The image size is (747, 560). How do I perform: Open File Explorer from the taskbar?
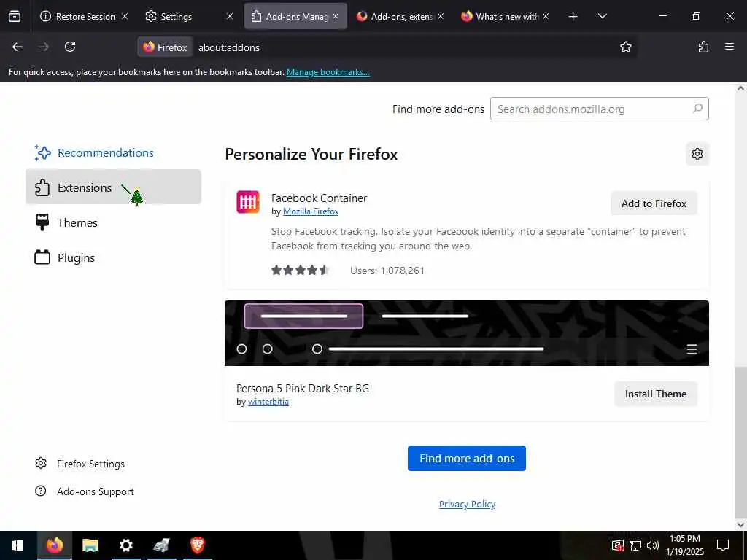pyautogui.click(x=90, y=545)
